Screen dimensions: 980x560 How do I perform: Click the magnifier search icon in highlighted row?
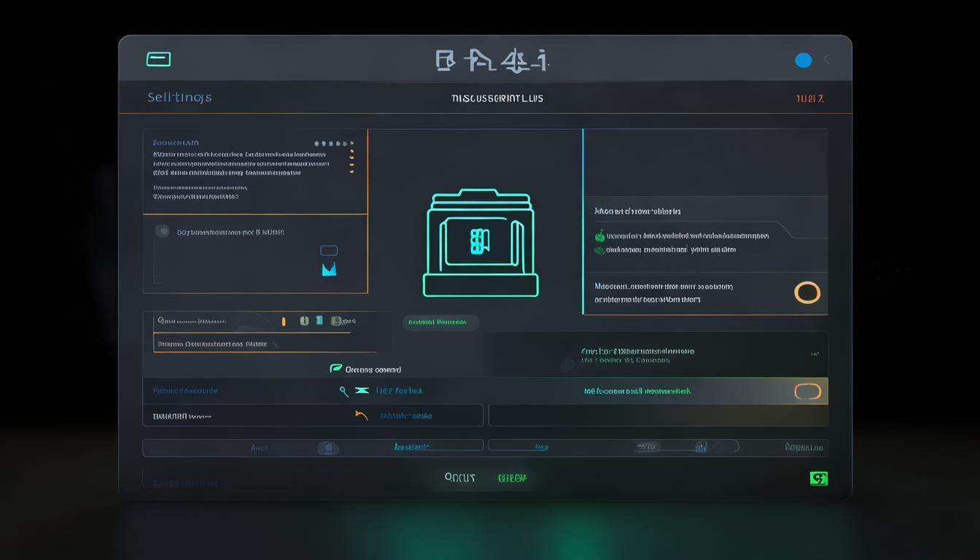pos(343,391)
